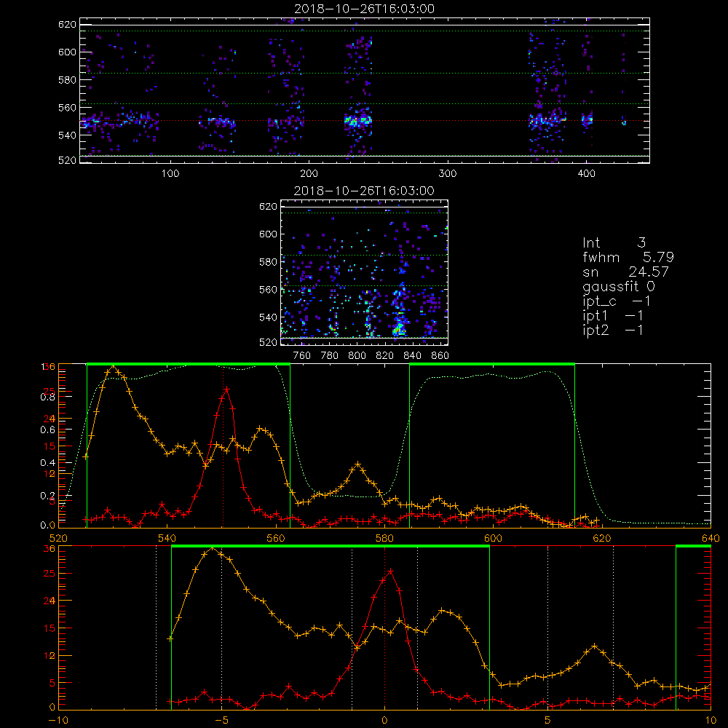
Task: Click x-axis label 760 on middle image
Action: pyautogui.click(x=302, y=356)
